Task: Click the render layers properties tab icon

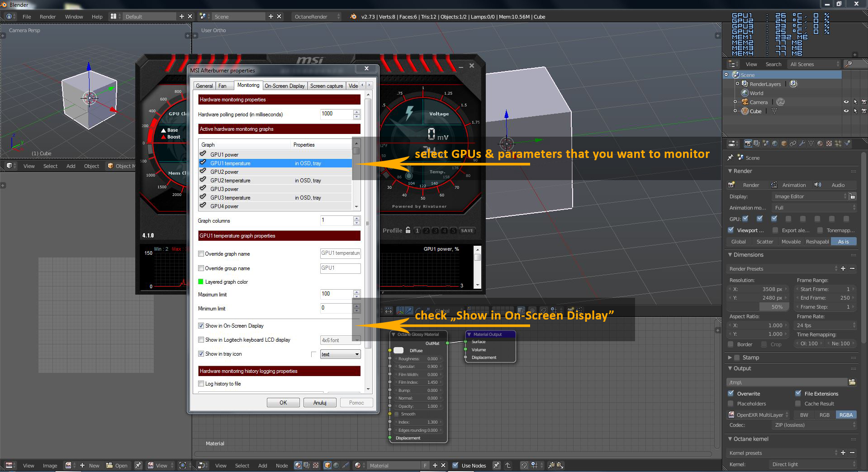Action: (x=757, y=143)
